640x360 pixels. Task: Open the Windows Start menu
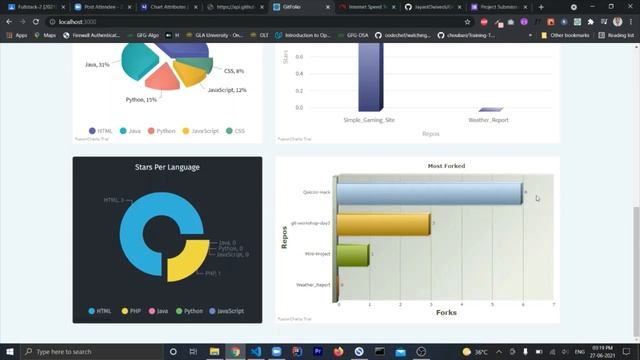coord(10,351)
